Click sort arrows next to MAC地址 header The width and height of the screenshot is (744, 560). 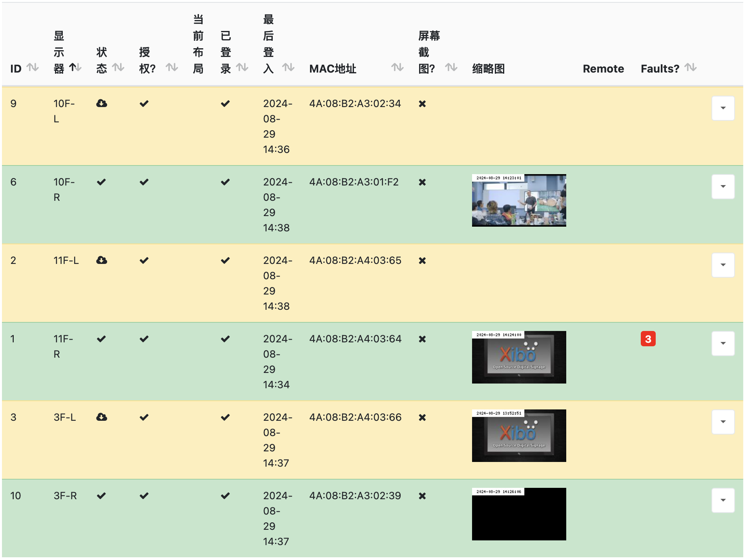tap(397, 67)
